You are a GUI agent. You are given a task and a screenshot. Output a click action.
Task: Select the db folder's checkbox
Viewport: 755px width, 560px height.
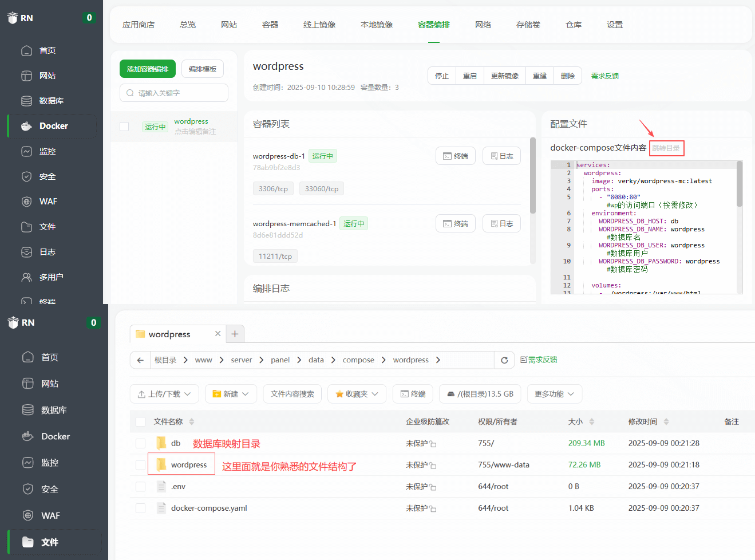(140, 443)
